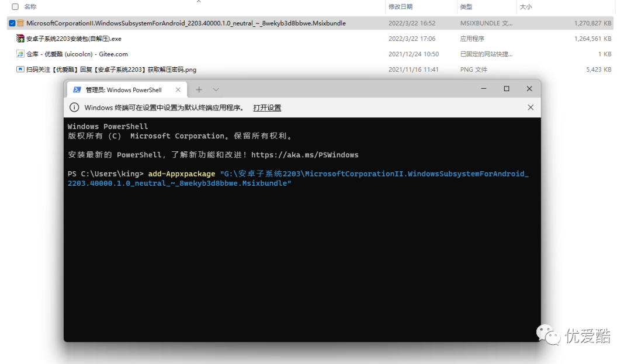This screenshot has height=364, width=631.
Task: Minimize the Windows Terminal window
Action: (484, 89)
